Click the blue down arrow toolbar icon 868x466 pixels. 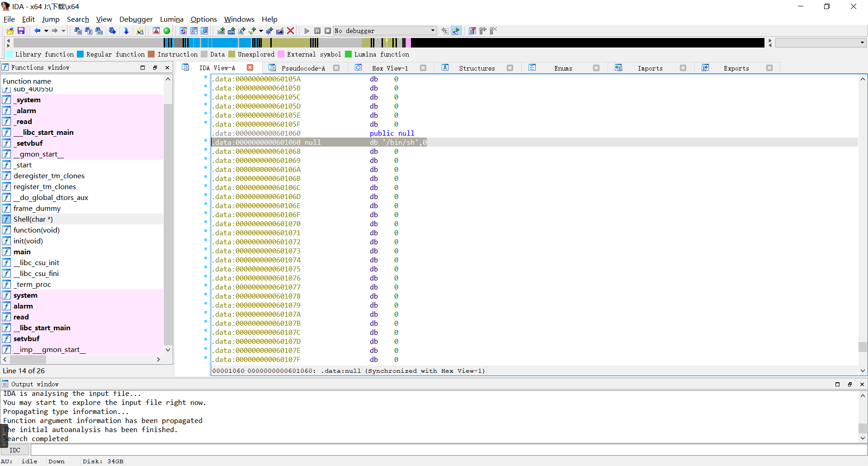[126, 31]
